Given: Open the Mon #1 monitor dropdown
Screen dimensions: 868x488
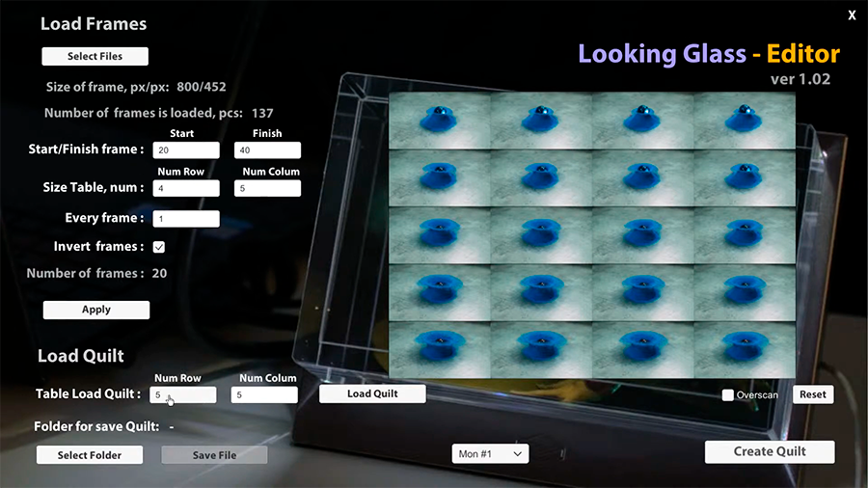Looking at the screenshot, I should pyautogui.click(x=490, y=453).
